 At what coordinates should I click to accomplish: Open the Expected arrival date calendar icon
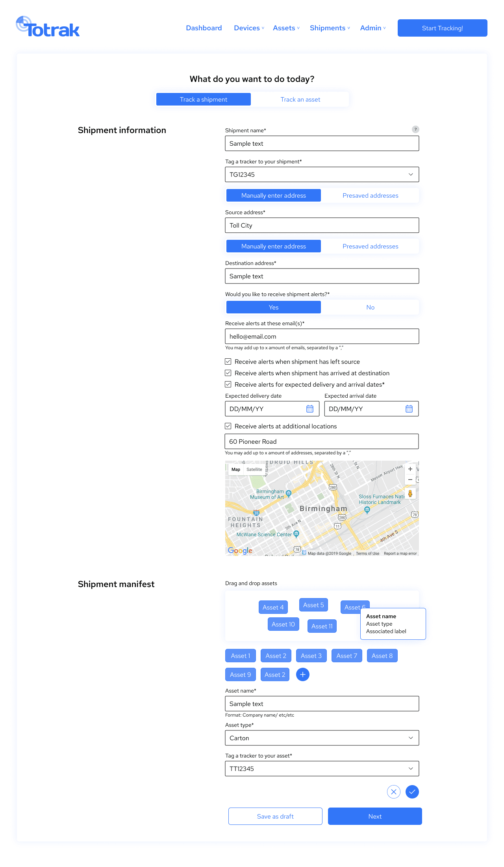(409, 409)
